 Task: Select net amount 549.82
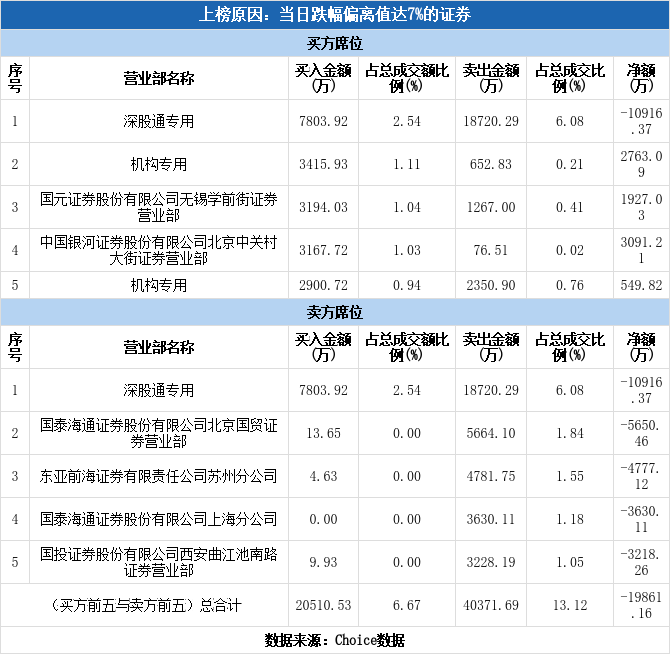click(x=641, y=285)
